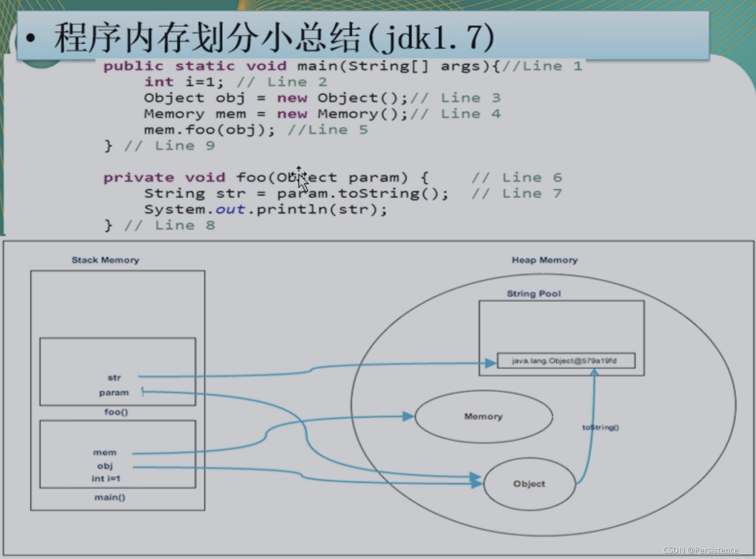Click the 'mem' variable in main() frame
Viewport: 756px width, 559px height.
click(x=105, y=453)
